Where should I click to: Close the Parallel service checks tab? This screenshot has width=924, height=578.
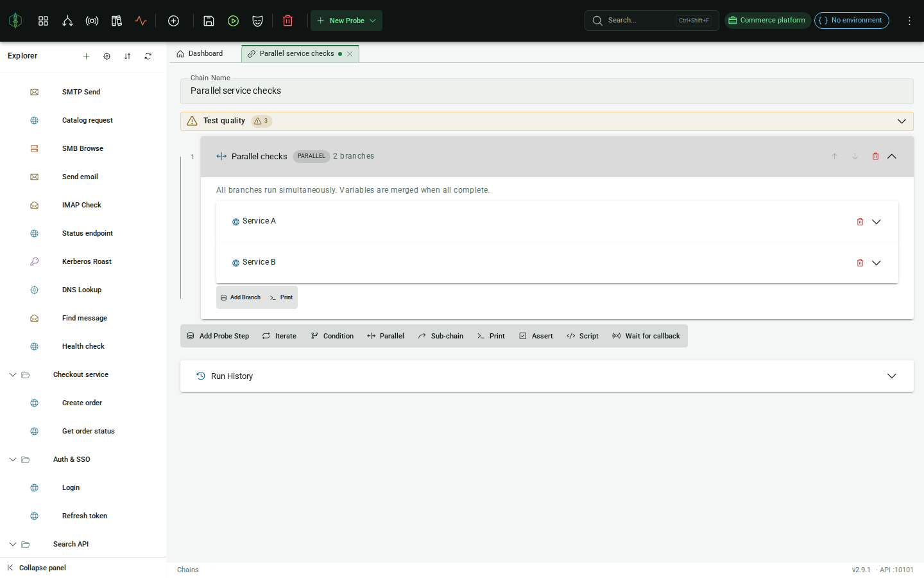pyautogui.click(x=350, y=54)
